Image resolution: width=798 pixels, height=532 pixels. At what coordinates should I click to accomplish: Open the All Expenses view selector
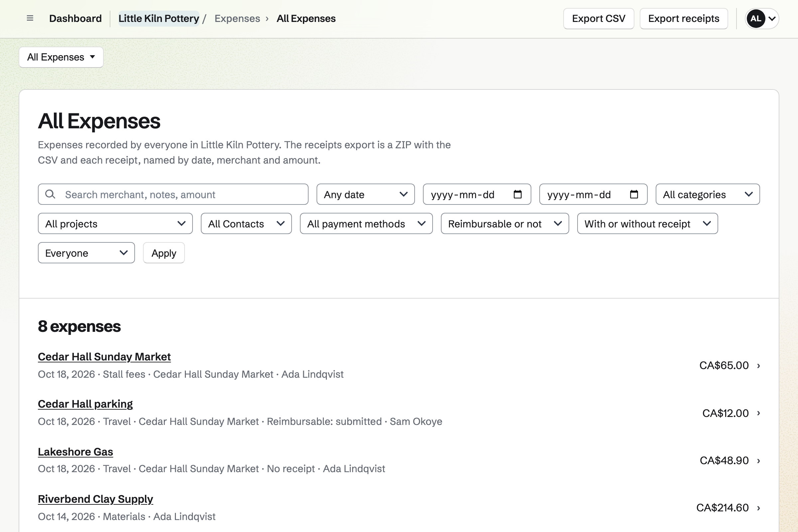[x=61, y=57]
